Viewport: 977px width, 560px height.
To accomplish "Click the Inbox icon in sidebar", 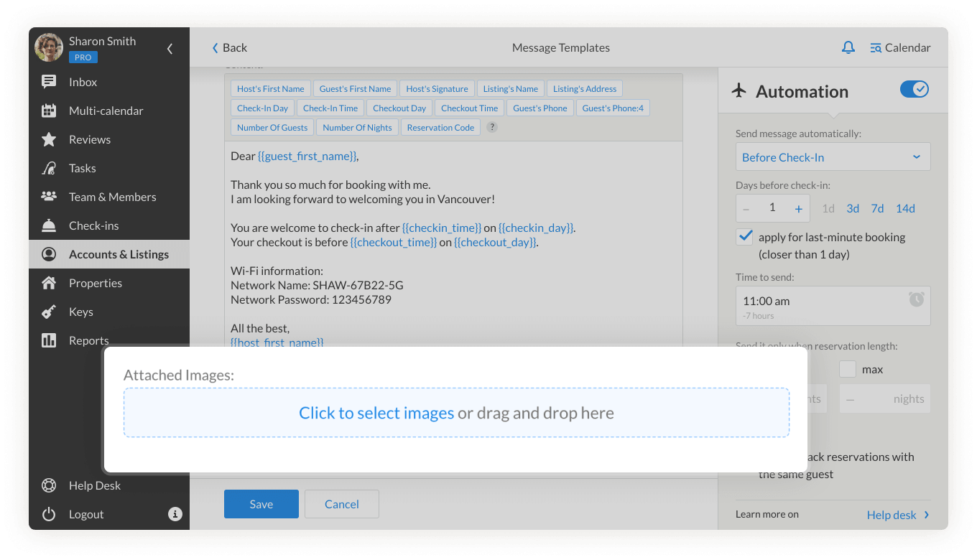I will coord(49,82).
